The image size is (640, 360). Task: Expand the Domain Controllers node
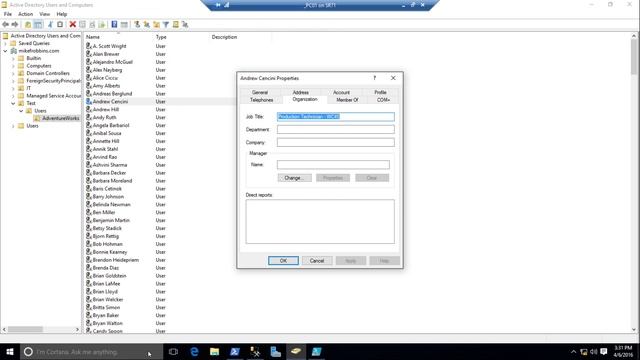click(x=13, y=73)
